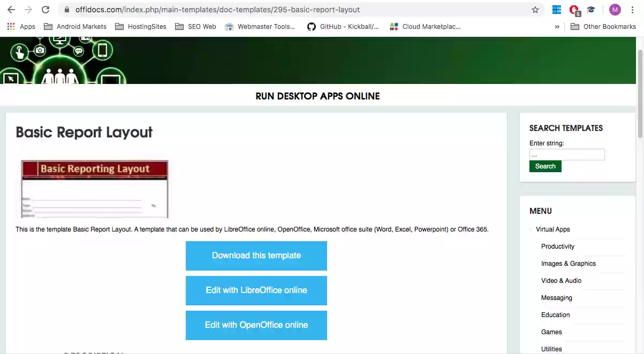Select Virtual Apps in the sidebar menu
The image size is (644, 354).
tap(552, 229)
